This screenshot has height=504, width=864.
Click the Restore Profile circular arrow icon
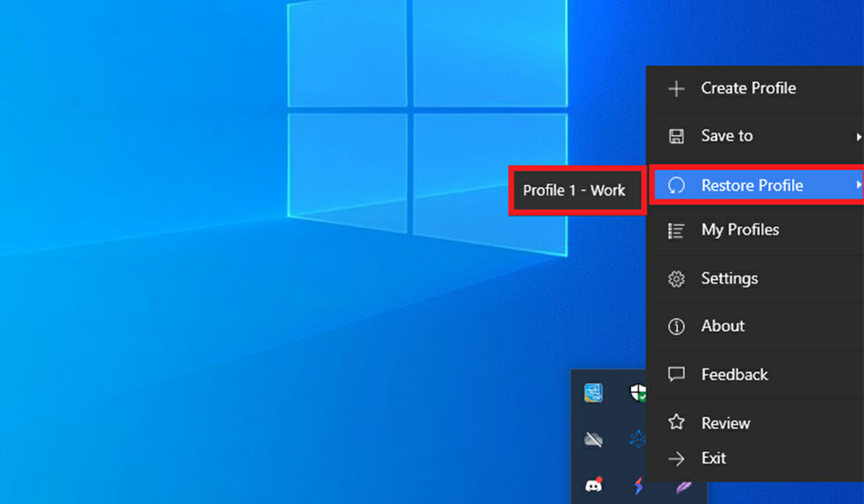click(x=677, y=185)
